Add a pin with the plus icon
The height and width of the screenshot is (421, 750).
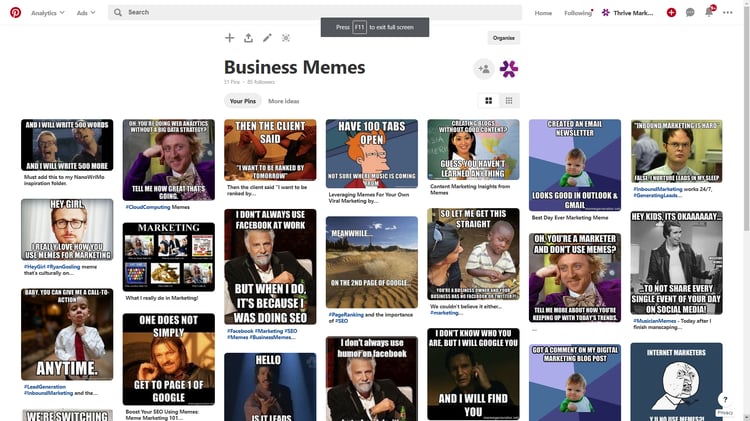click(x=230, y=38)
